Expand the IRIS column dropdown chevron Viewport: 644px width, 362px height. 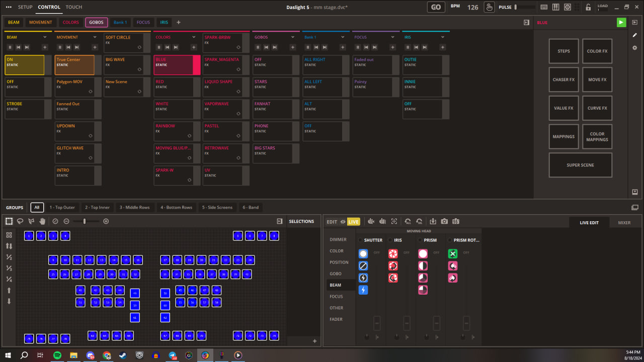[x=443, y=37]
